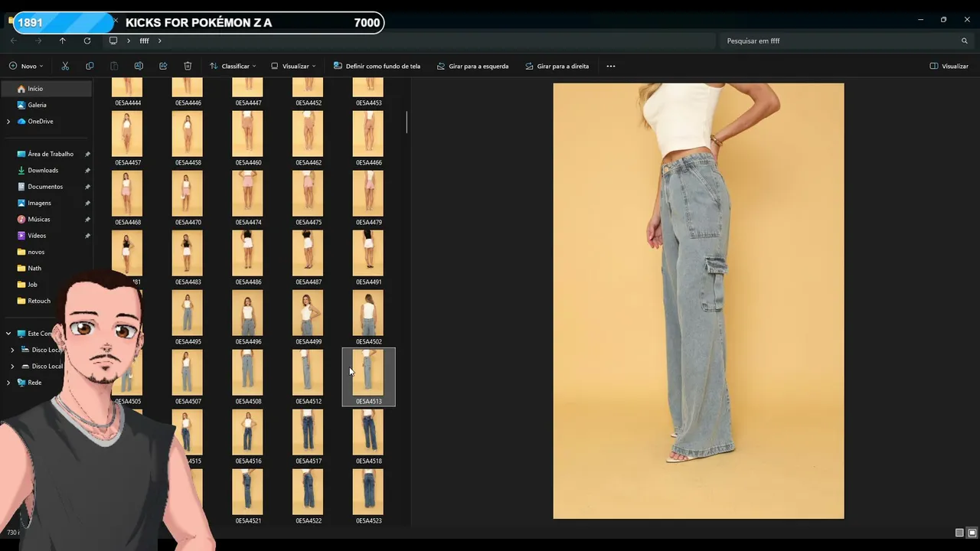
Task: Select thumbnail 0E5A4508
Action: pos(247,372)
